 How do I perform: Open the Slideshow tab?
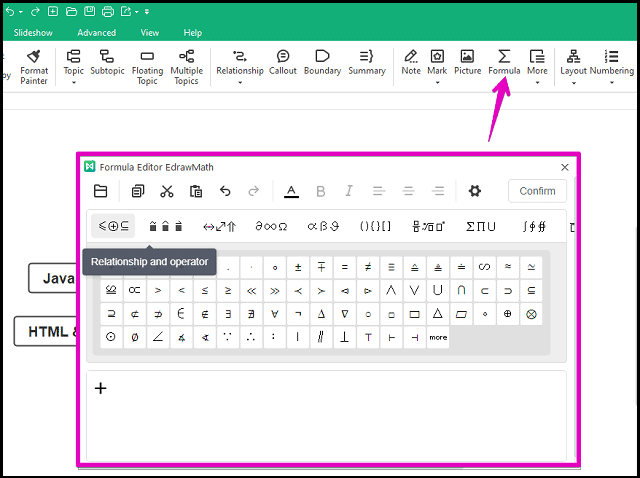[33, 33]
